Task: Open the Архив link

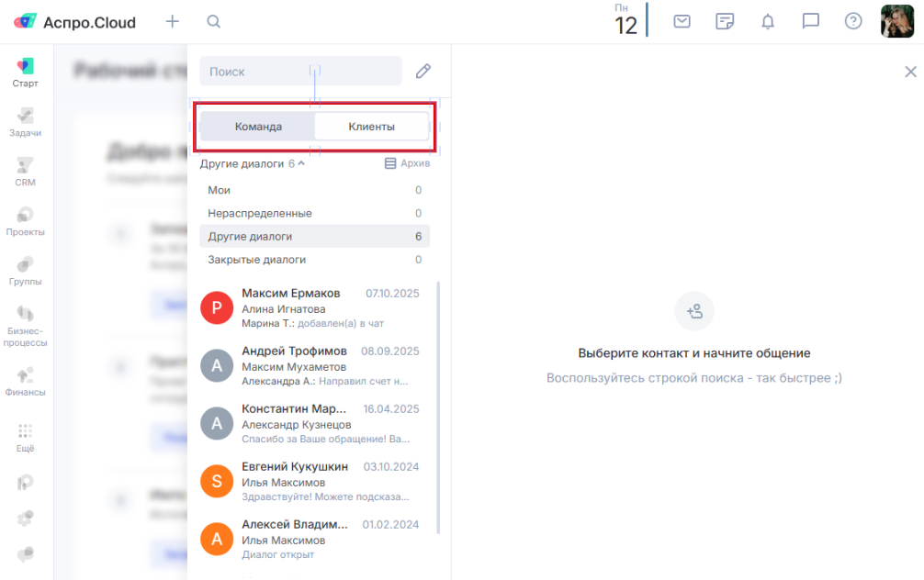Action: click(x=406, y=163)
